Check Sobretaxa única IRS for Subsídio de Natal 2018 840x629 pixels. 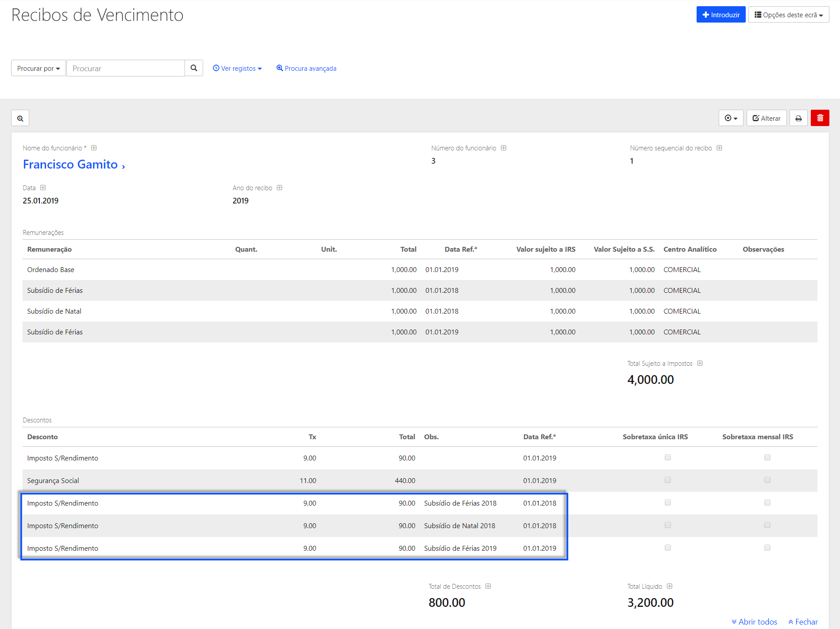(x=668, y=525)
